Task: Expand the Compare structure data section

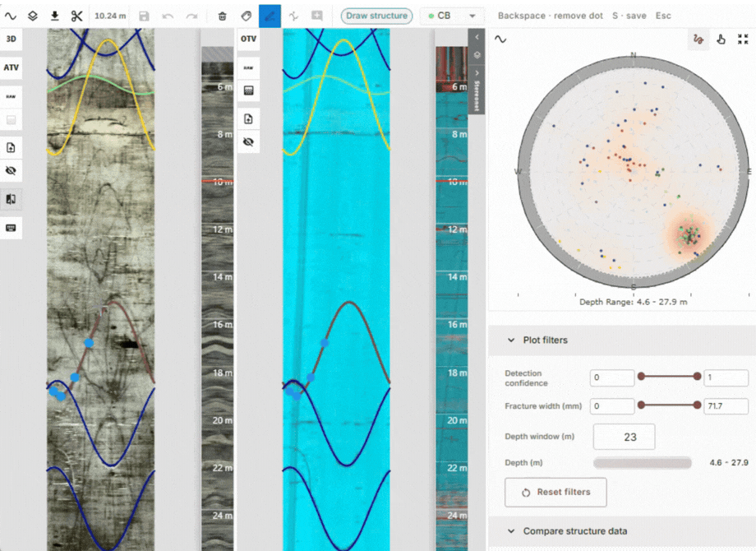Action: point(622,531)
